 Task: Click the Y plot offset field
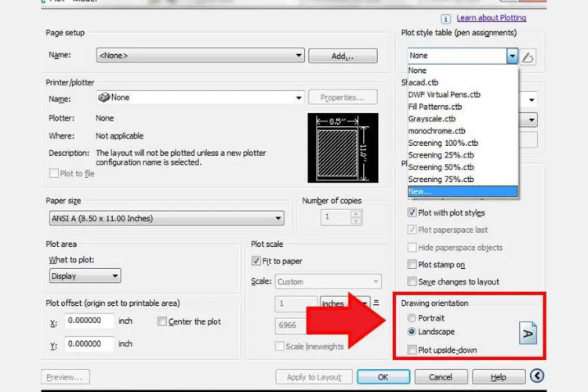[89, 344]
